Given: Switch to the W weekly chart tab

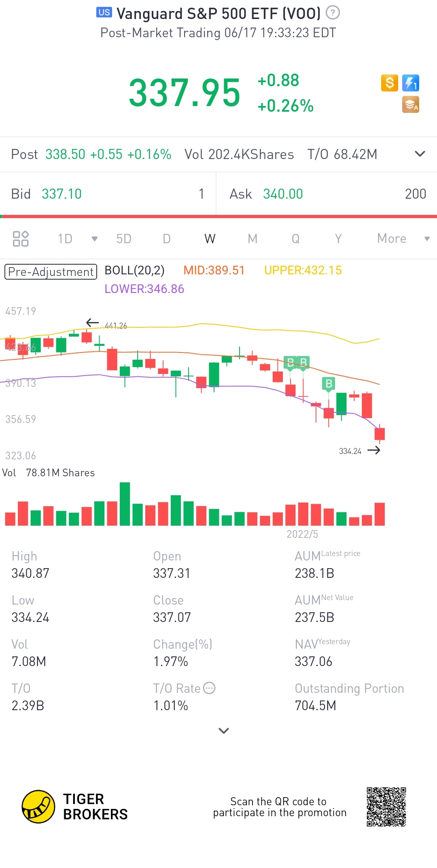Looking at the screenshot, I should pos(210,239).
